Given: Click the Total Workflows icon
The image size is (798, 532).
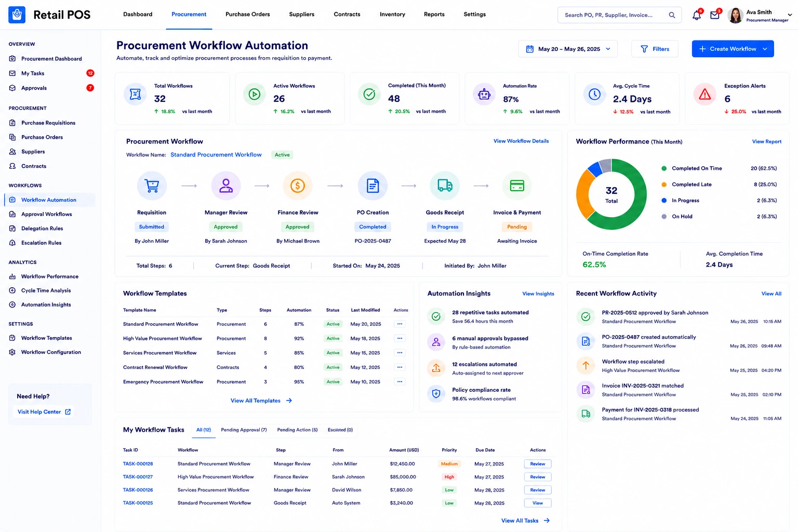Looking at the screenshot, I should (135, 95).
